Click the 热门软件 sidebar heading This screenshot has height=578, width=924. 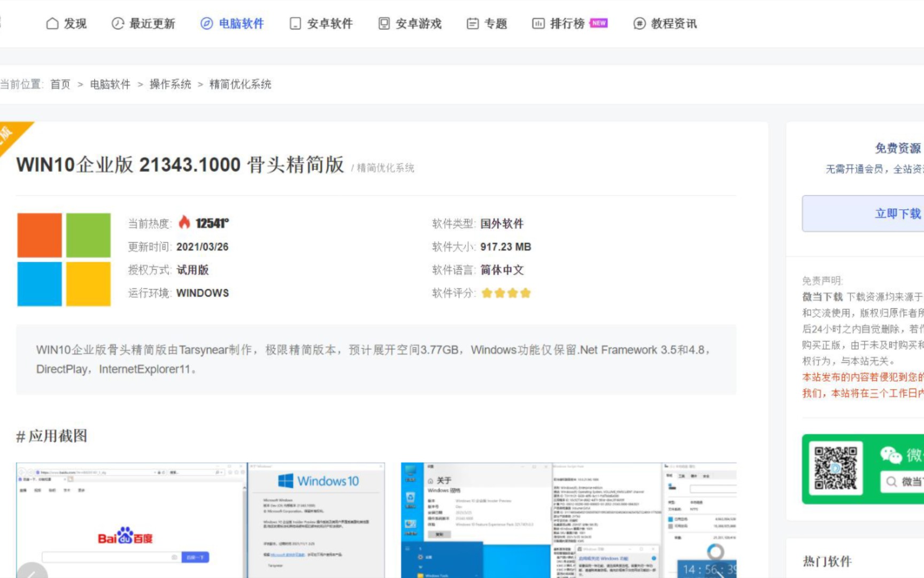pyautogui.click(x=827, y=561)
